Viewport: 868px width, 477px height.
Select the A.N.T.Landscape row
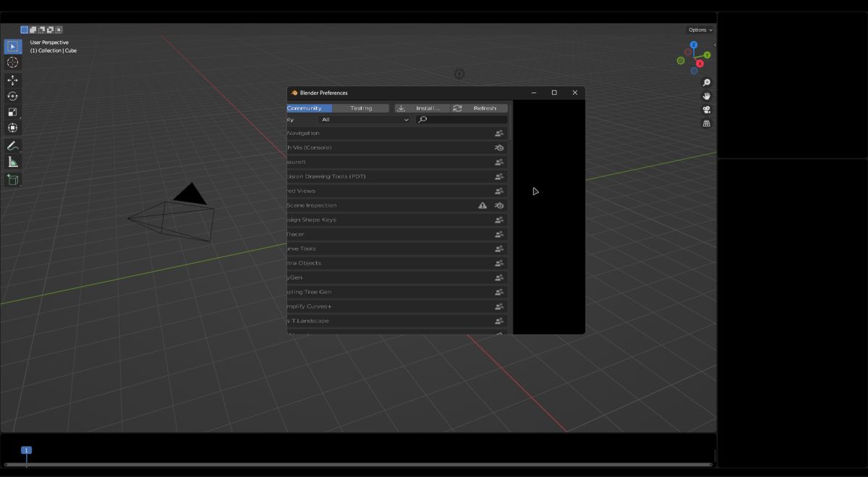tap(397, 321)
